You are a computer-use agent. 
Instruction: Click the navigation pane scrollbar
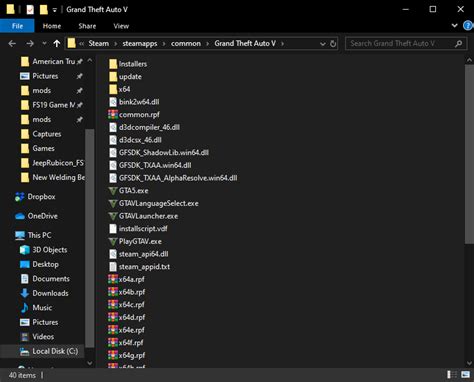(90, 238)
